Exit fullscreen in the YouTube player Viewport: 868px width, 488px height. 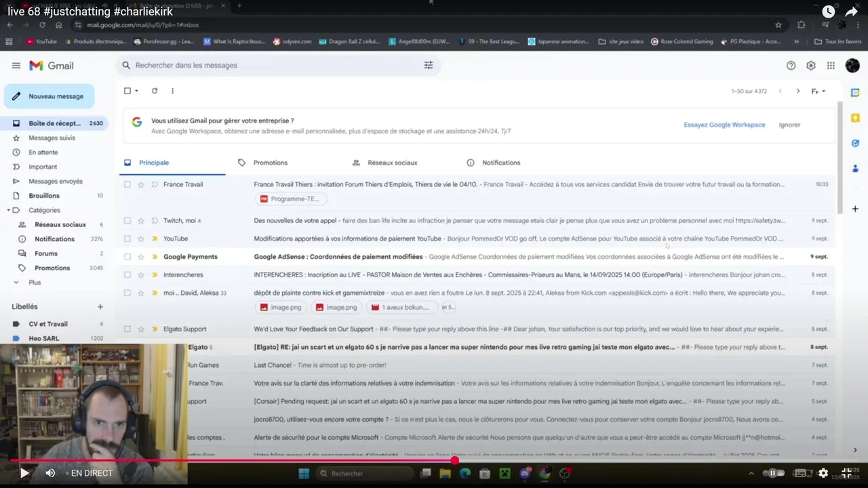(847, 473)
